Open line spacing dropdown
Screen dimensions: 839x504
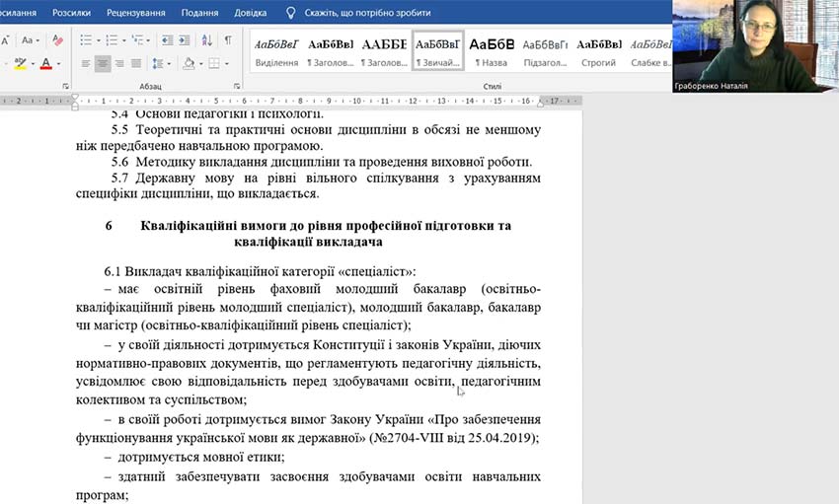pyautogui.click(x=164, y=64)
